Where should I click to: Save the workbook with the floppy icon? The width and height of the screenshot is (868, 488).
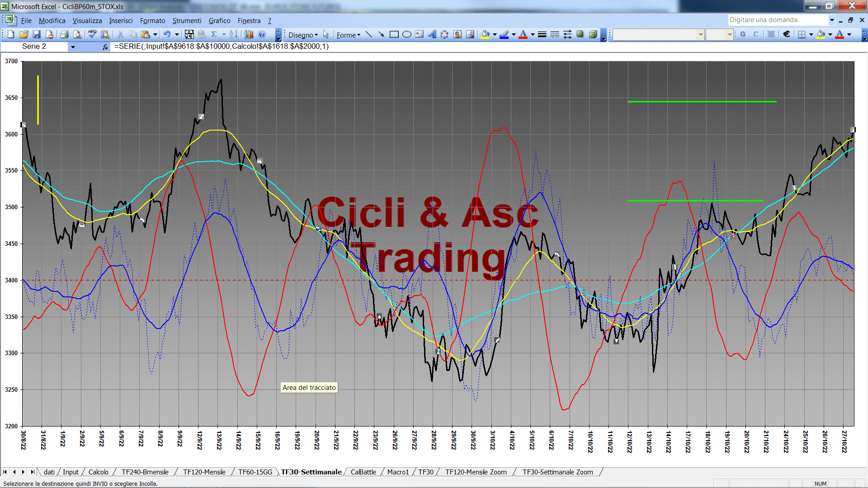(37, 34)
